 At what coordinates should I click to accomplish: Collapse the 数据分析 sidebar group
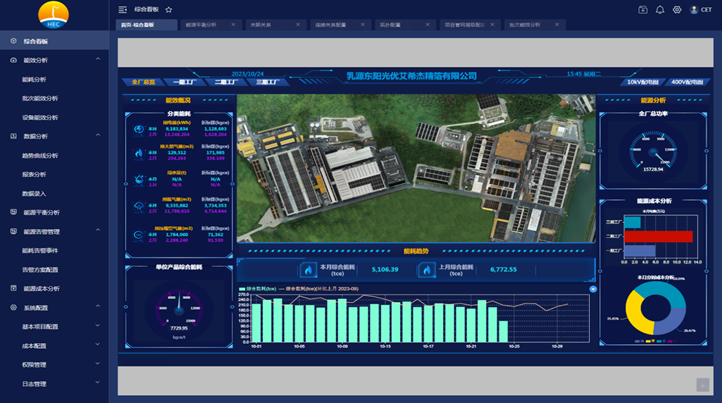98,135
